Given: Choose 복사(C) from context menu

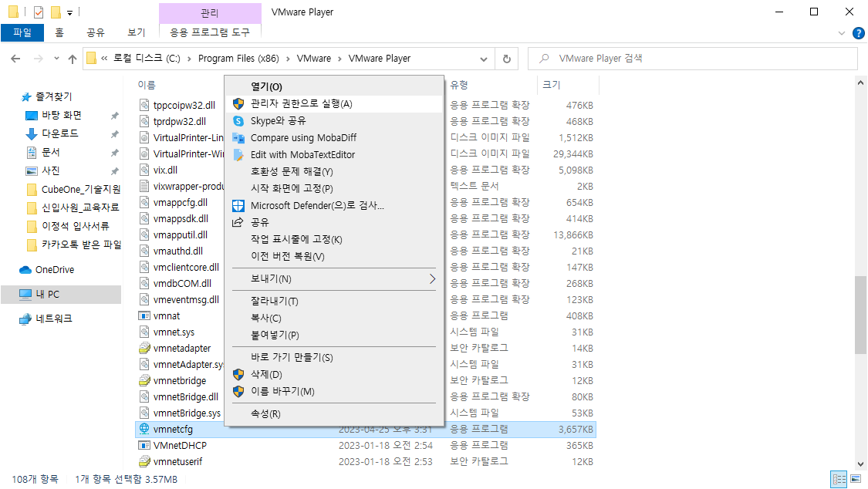Looking at the screenshot, I should coord(334,319).
